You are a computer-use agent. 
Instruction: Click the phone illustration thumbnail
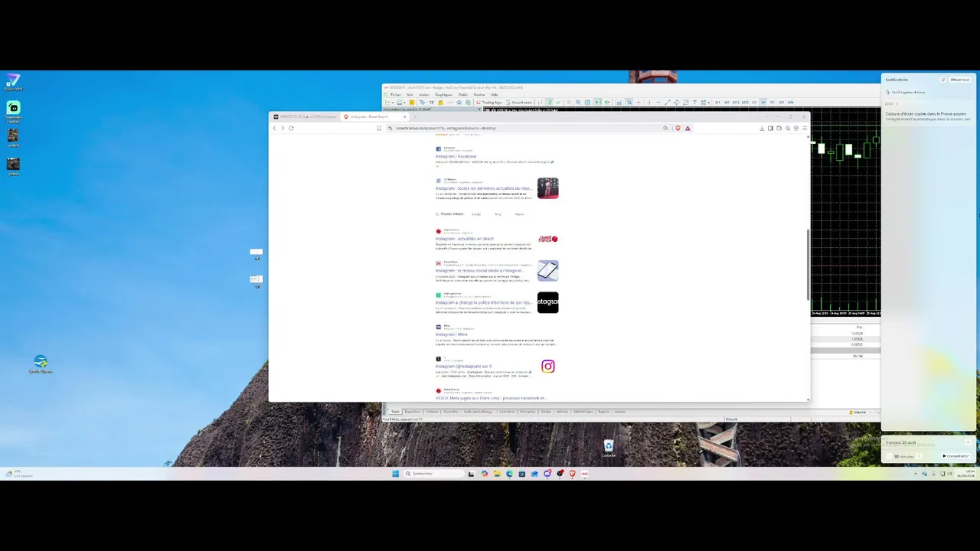[547, 271]
